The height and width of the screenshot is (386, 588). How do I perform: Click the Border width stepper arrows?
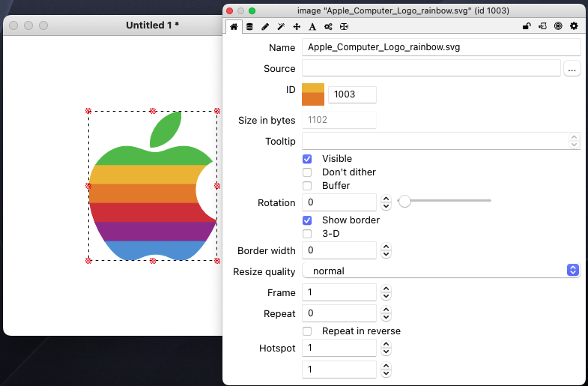coord(386,250)
